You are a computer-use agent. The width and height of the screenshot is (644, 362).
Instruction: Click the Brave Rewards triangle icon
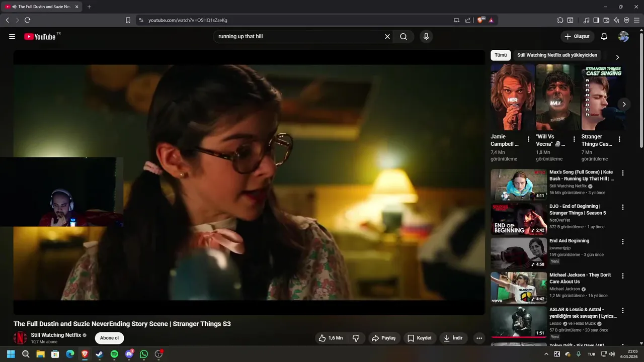point(491,20)
